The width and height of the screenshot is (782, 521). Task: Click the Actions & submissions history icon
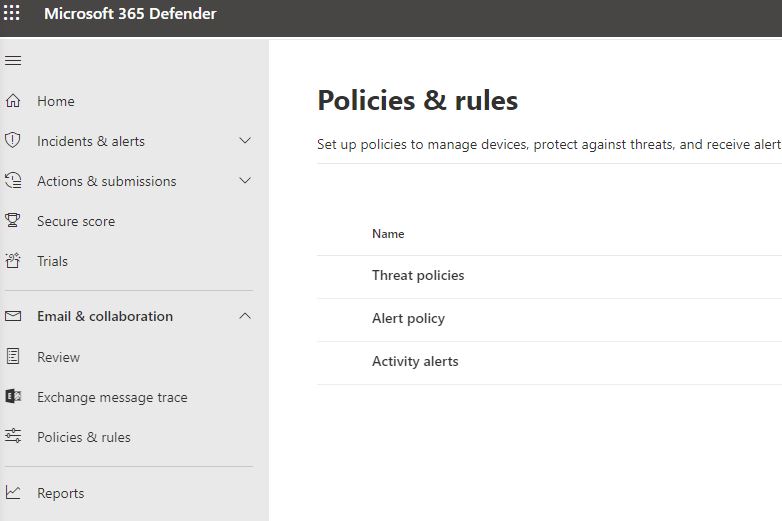click(13, 180)
